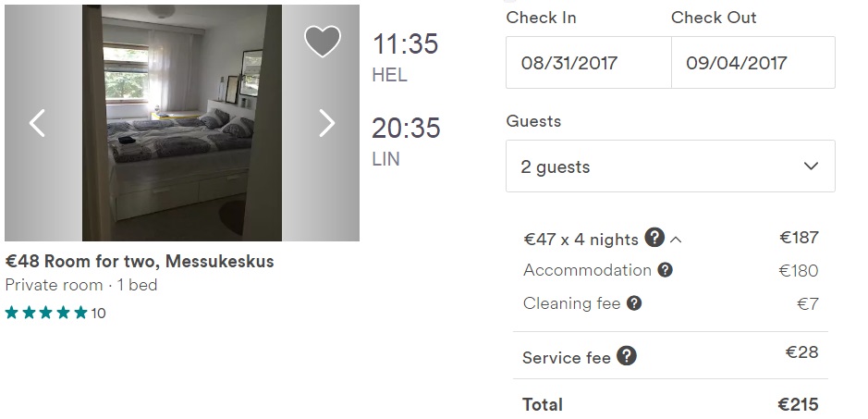Open help for €47 x 4 nights
This screenshot has width=868, height=419.
(654, 238)
